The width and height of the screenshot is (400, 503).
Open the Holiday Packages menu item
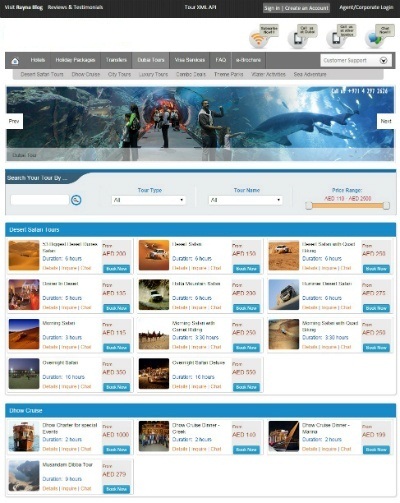[75, 60]
